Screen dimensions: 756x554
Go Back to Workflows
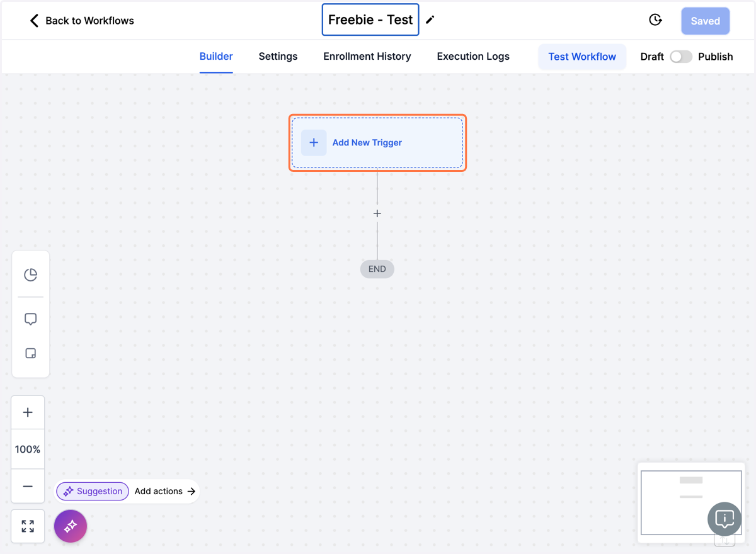[82, 21]
